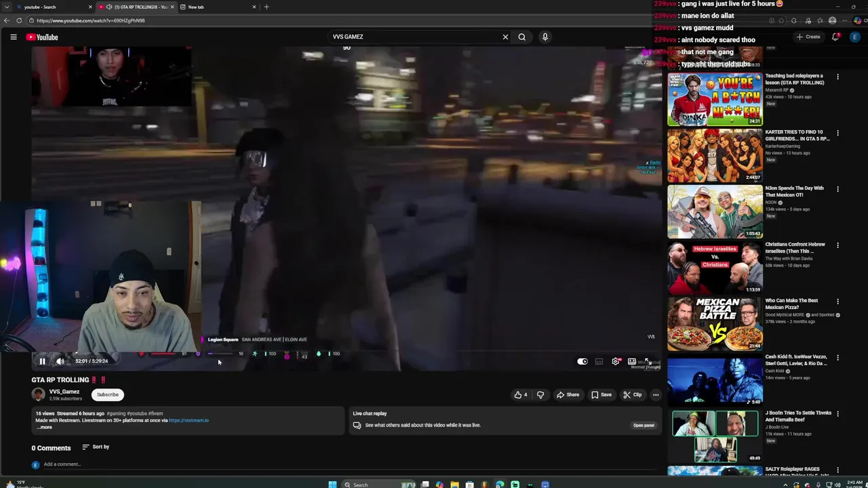Open options for Karter Tries video

pos(837,134)
